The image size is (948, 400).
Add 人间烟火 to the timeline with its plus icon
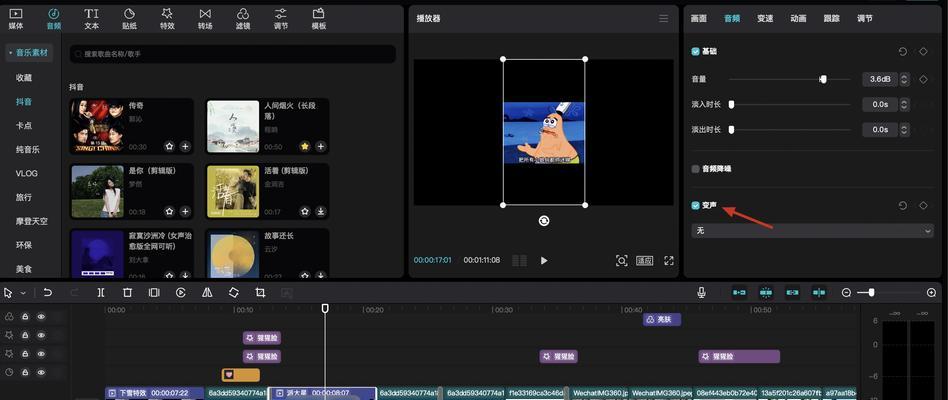click(x=320, y=146)
